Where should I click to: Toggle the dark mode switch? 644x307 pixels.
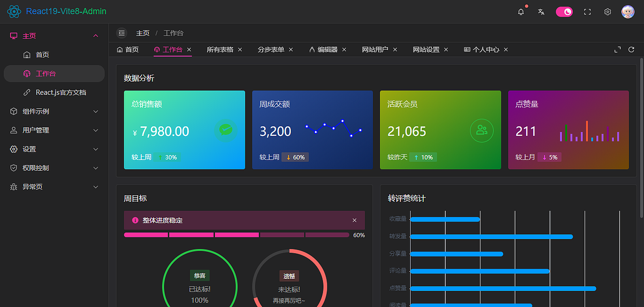tap(564, 12)
